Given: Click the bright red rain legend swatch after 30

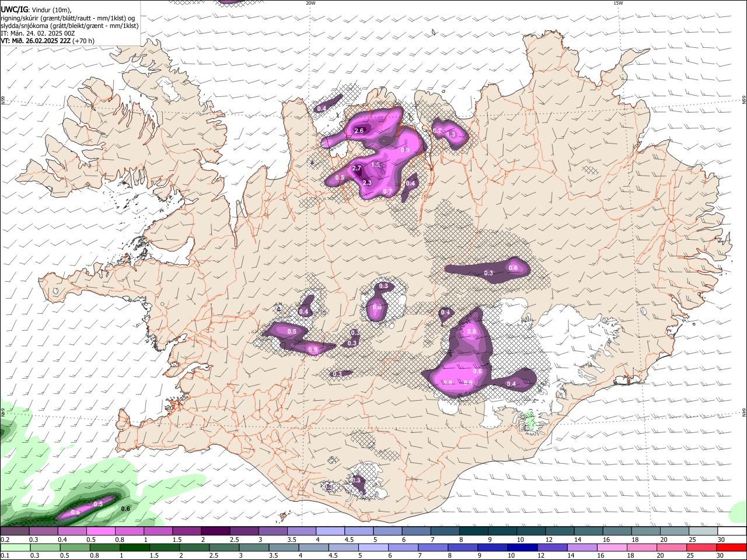Looking at the screenshot, I should tap(731, 548).
